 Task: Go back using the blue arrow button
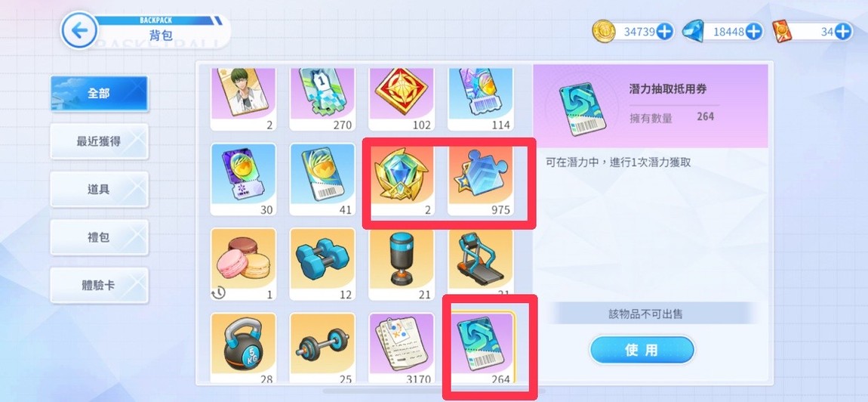(79, 30)
